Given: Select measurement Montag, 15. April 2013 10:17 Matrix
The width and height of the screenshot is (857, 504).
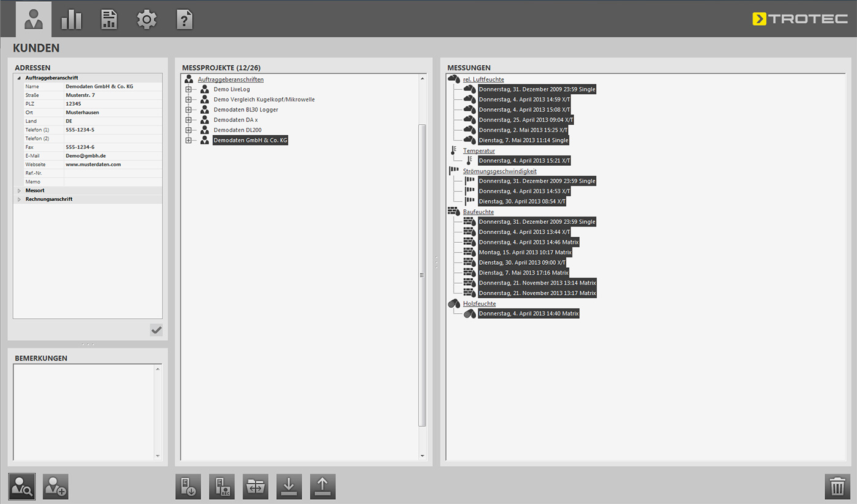Looking at the screenshot, I should click(525, 252).
